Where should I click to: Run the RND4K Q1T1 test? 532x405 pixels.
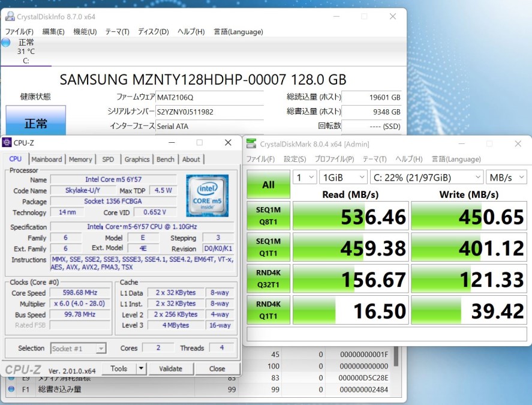coord(268,310)
